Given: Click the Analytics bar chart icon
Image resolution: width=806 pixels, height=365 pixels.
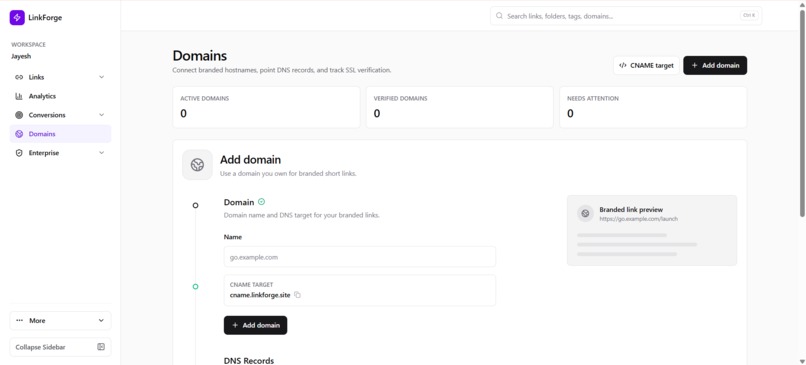Looking at the screenshot, I should (19, 96).
